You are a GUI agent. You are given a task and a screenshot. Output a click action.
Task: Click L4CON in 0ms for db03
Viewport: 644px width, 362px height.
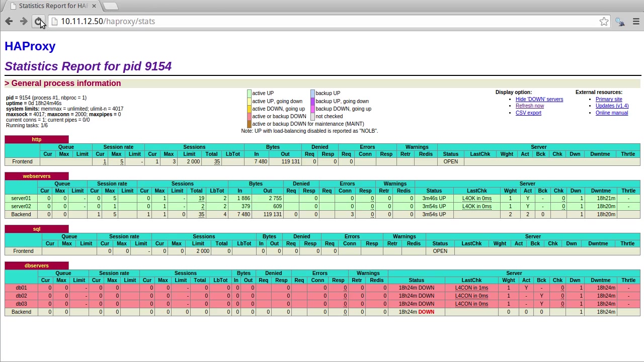click(x=471, y=304)
